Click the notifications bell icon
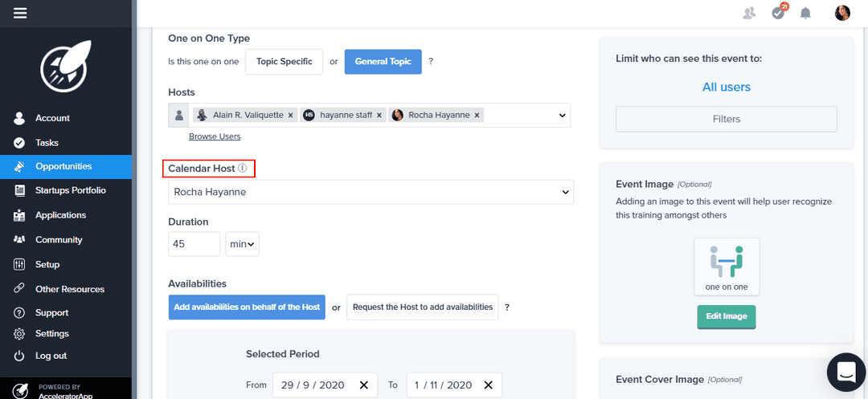The image size is (868, 399). coord(805,13)
